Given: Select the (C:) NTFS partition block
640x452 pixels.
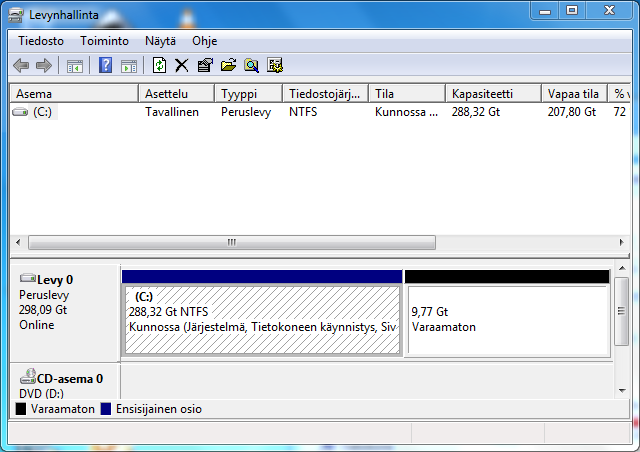Looking at the screenshot, I should pos(262,319).
